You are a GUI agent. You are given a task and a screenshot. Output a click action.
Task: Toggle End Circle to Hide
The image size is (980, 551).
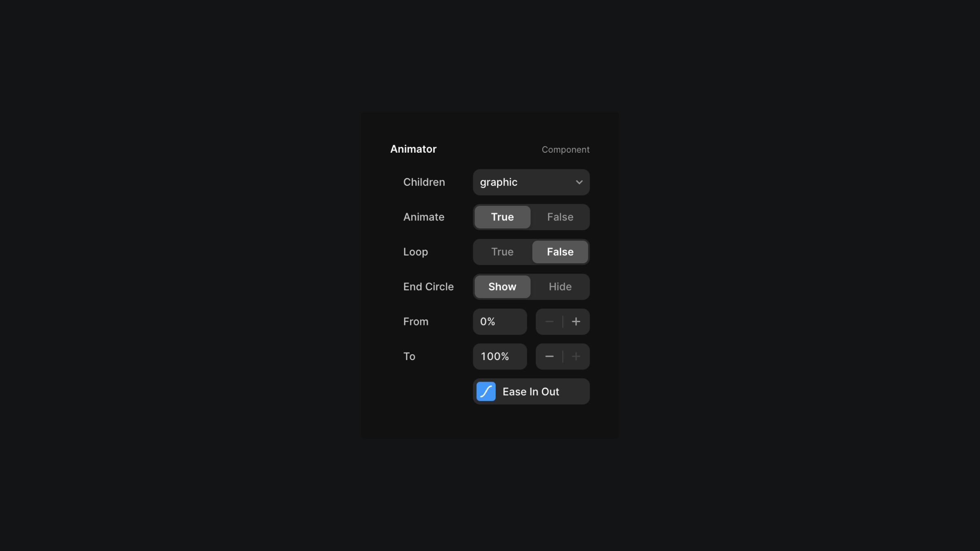[x=560, y=287]
